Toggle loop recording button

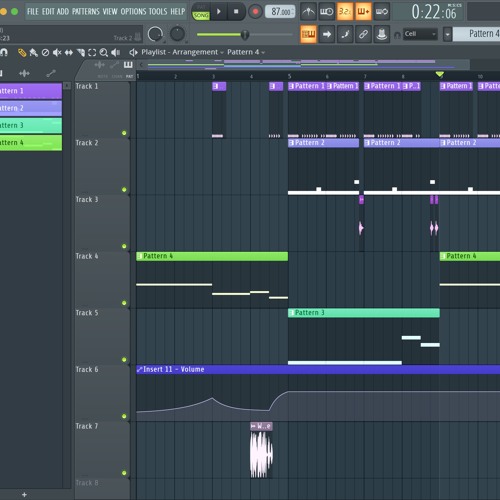pyautogui.click(x=382, y=12)
